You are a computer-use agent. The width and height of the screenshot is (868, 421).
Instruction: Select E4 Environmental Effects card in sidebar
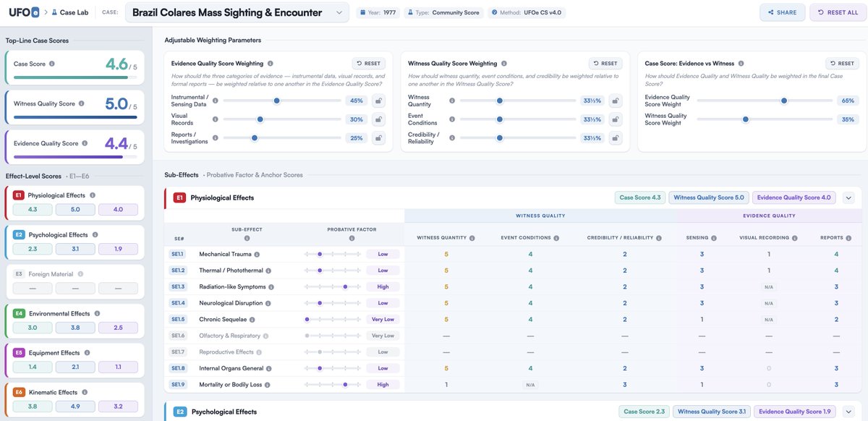click(75, 320)
